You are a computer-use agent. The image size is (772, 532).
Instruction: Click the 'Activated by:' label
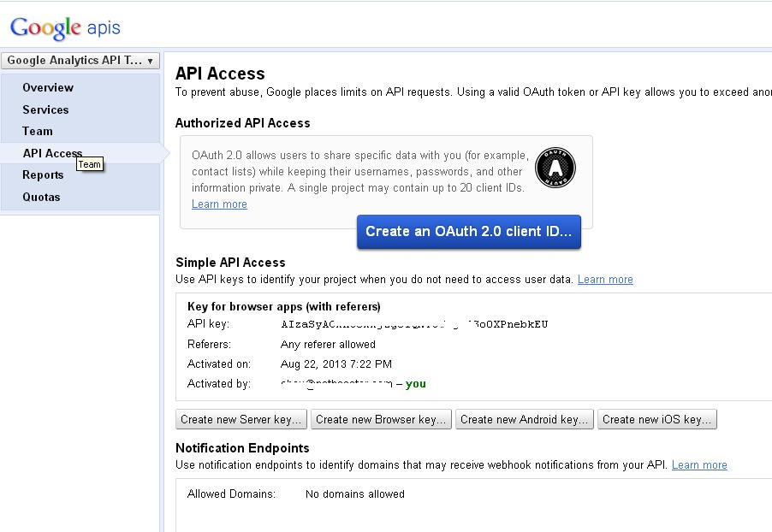[x=219, y=384]
